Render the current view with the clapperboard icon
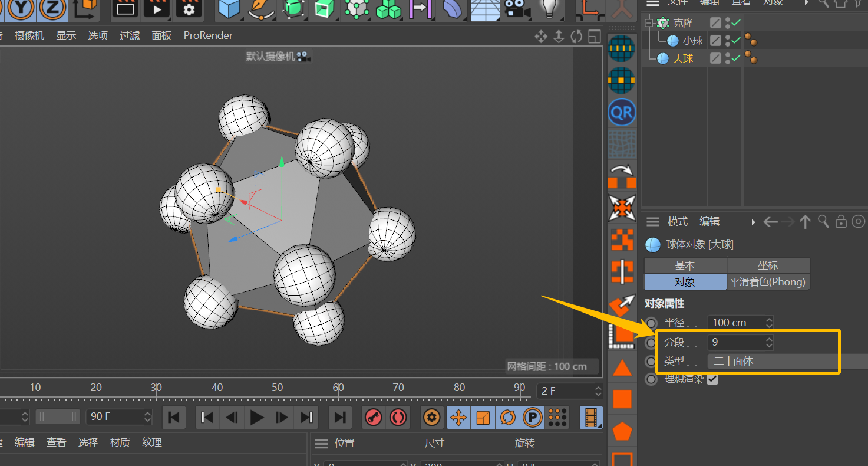868x466 pixels. point(125,8)
